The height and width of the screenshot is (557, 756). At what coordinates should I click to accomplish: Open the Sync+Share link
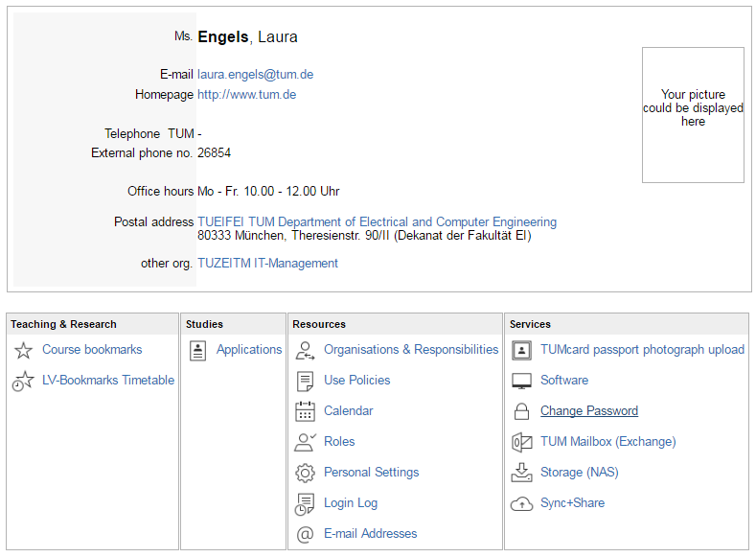(x=572, y=503)
